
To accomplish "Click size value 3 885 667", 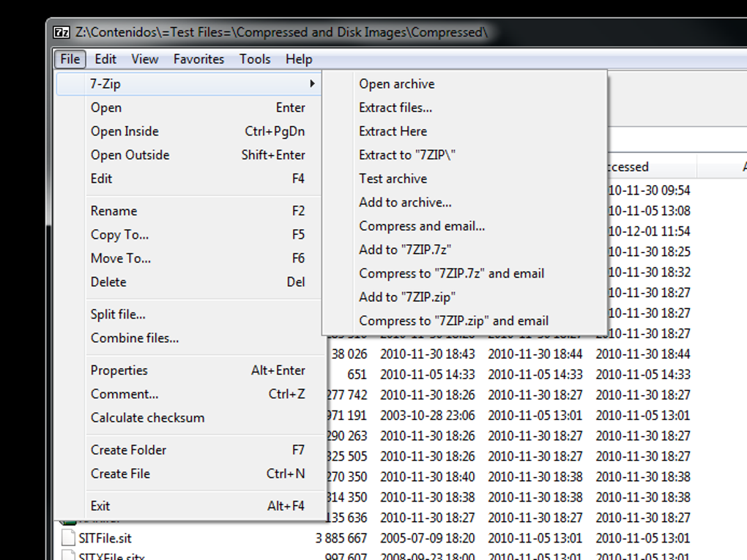I will tap(341, 538).
